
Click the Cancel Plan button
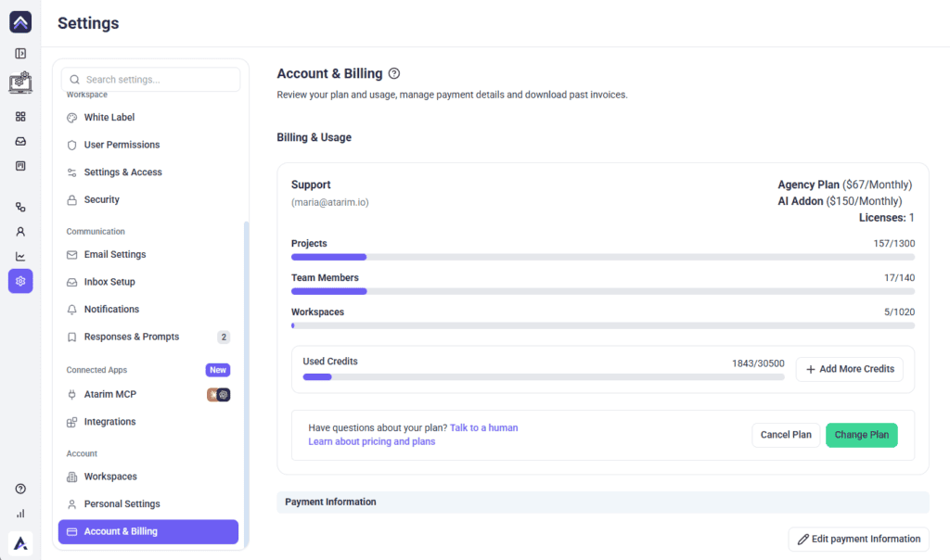click(786, 435)
